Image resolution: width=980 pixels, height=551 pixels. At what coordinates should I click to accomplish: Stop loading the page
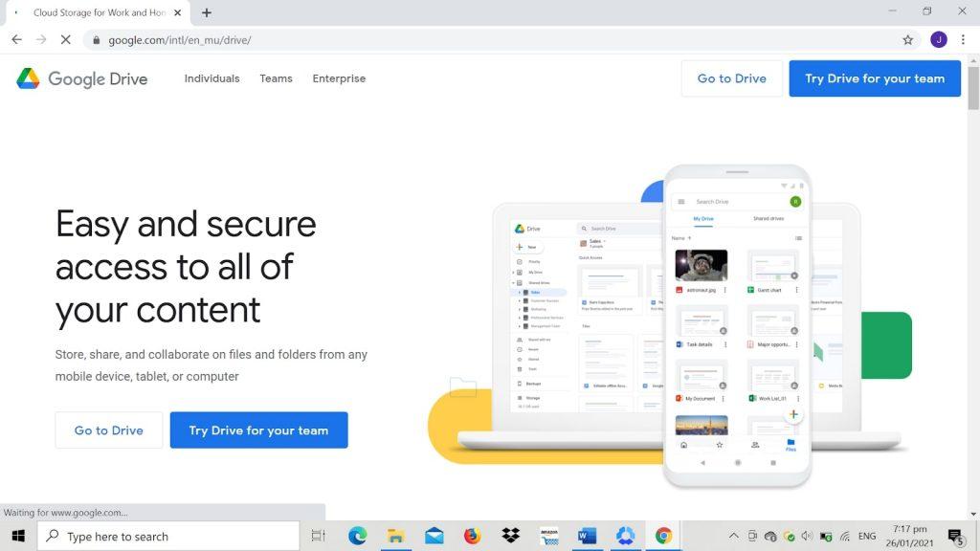[66, 40]
